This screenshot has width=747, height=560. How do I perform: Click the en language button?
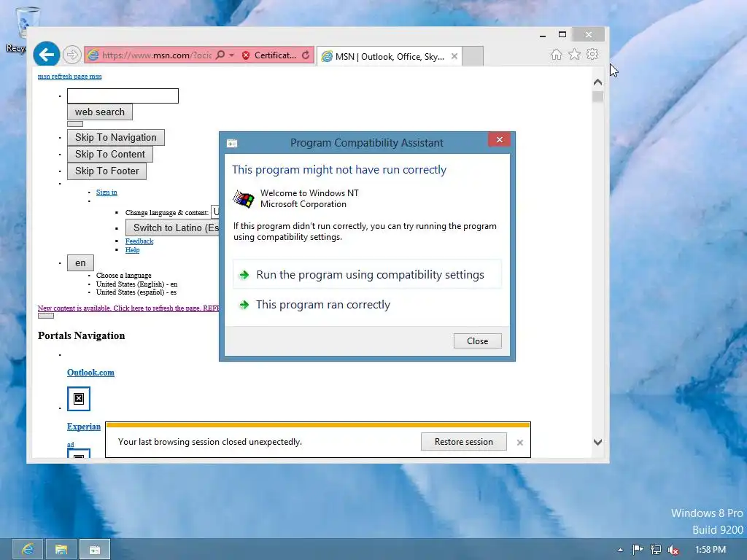pos(80,262)
